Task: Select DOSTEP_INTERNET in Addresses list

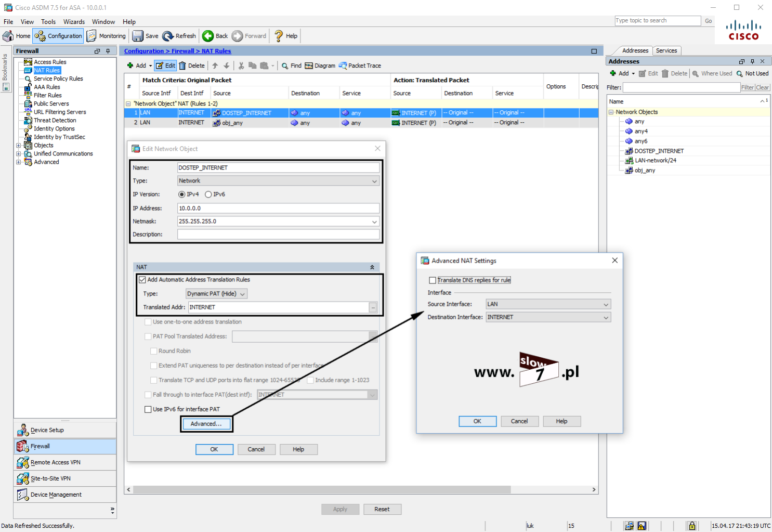Action: [659, 151]
